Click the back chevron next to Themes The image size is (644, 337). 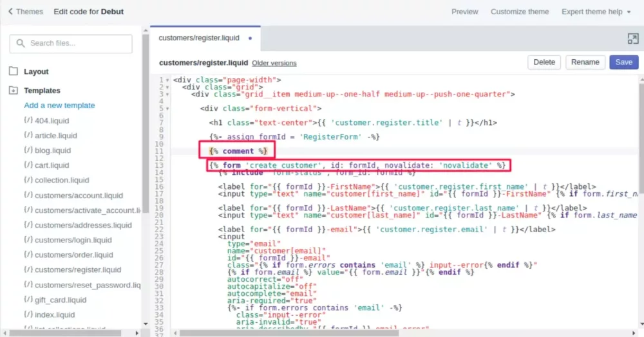coord(10,12)
